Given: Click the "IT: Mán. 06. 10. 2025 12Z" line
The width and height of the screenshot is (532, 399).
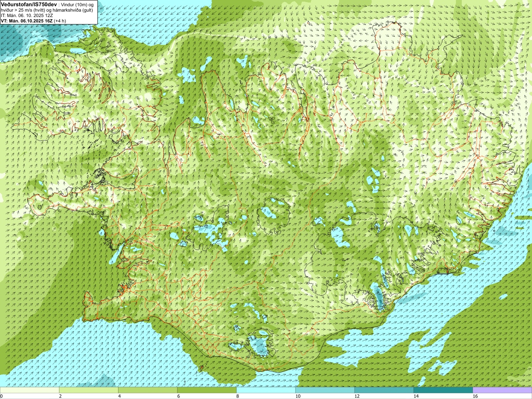Looking at the screenshot, I should point(27,15).
